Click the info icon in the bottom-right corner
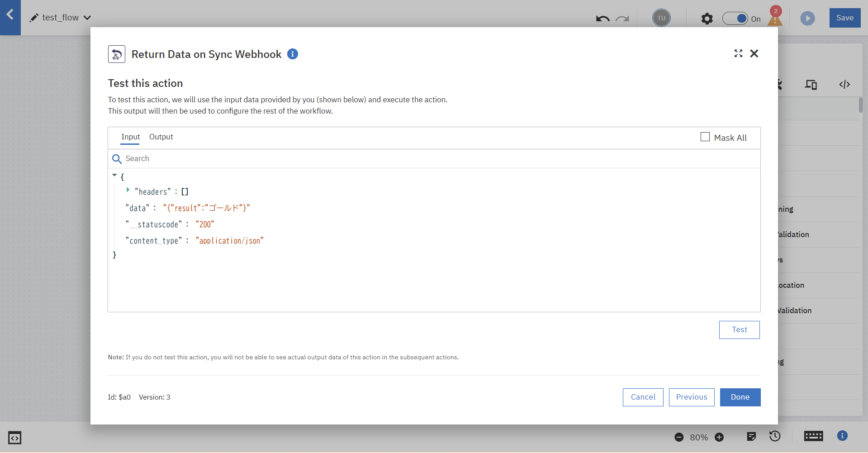Screen dimensions: 868x453 842,435
